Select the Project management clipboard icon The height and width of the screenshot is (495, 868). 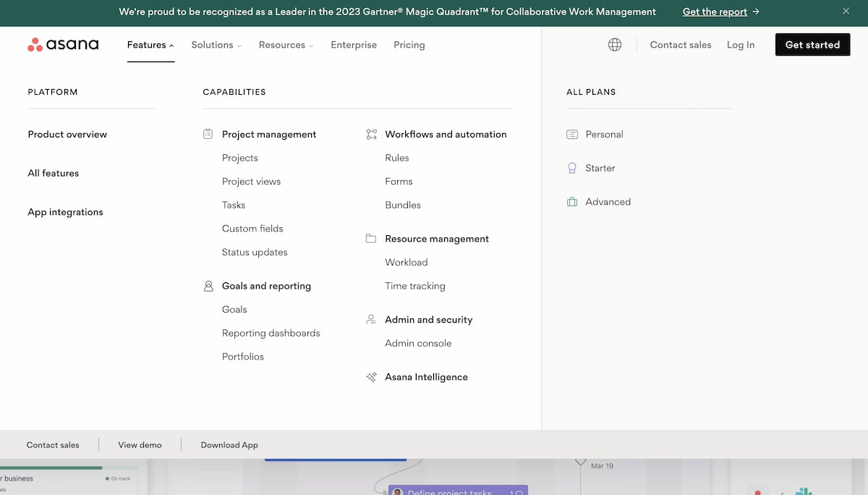[206, 134]
